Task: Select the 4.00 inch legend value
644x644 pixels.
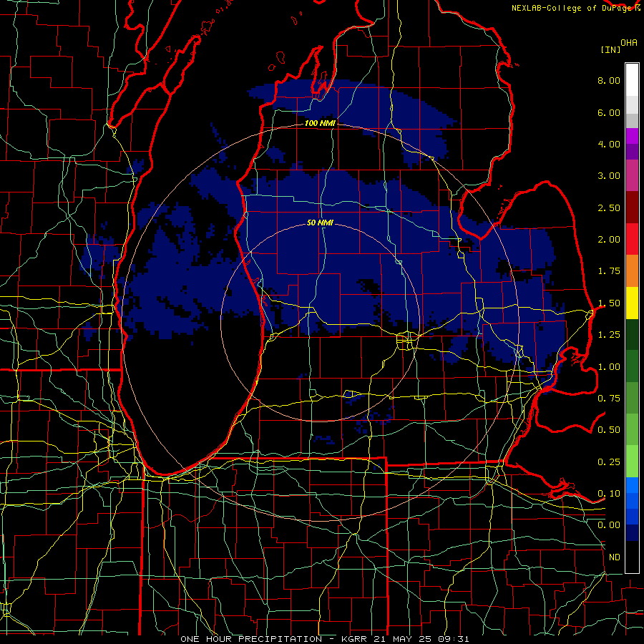Action: (609, 144)
